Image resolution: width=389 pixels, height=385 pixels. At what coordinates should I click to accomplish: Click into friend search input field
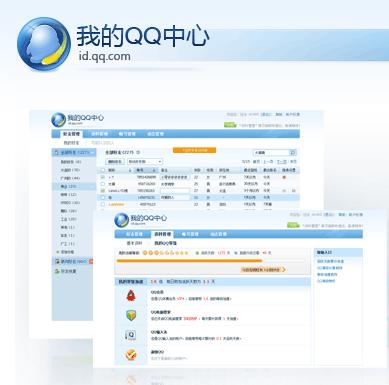pyautogui.click(x=271, y=153)
